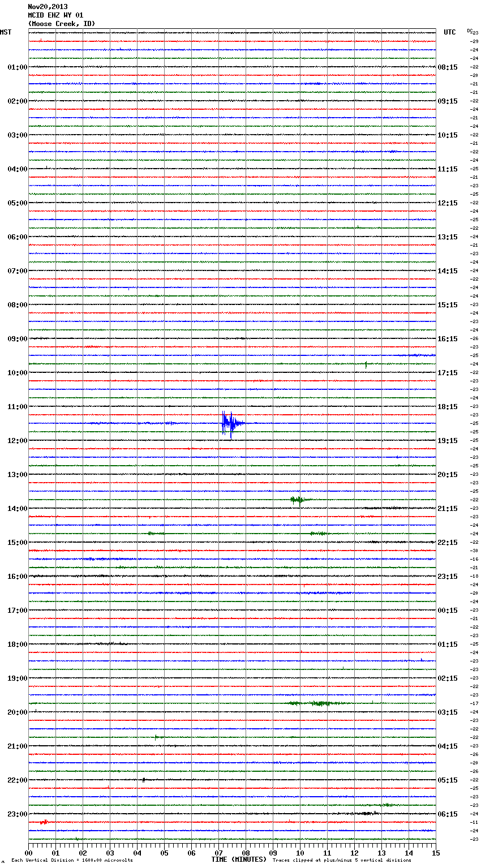Click the 03 minute tick label
This screenshot has width=481, height=868.
click(110, 853)
